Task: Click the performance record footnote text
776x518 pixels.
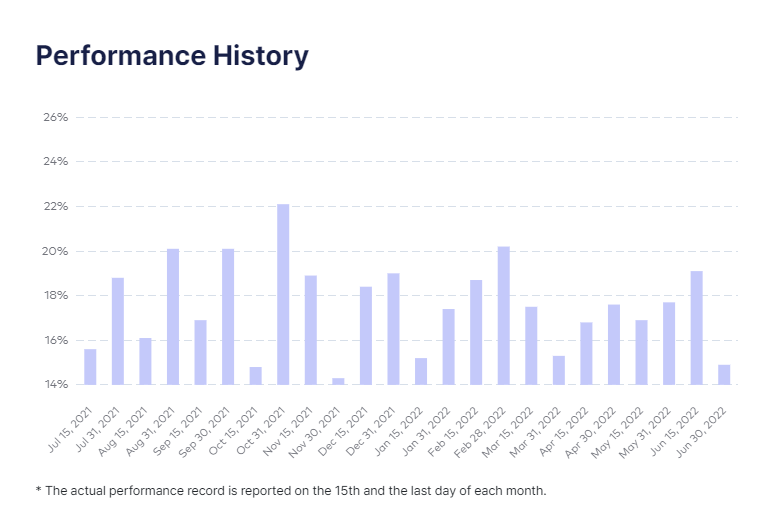Action: pyautogui.click(x=291, y=491)
